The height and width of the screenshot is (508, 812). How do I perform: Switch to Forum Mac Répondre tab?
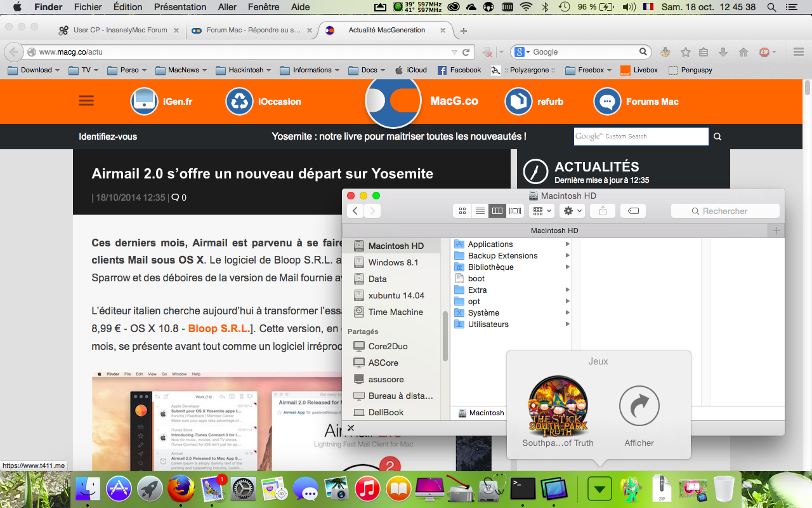pos(252,30)
